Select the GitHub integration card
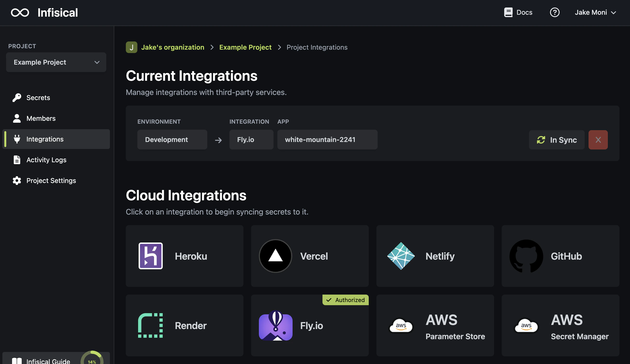The width and height of the screenshot is (630, 364). point(560,256)
